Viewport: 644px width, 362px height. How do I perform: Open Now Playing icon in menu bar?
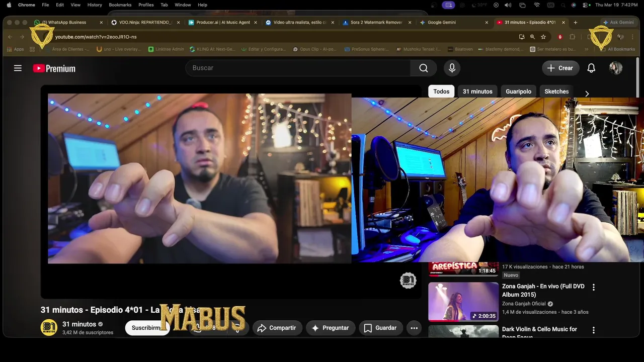click(x=496, y=5)
